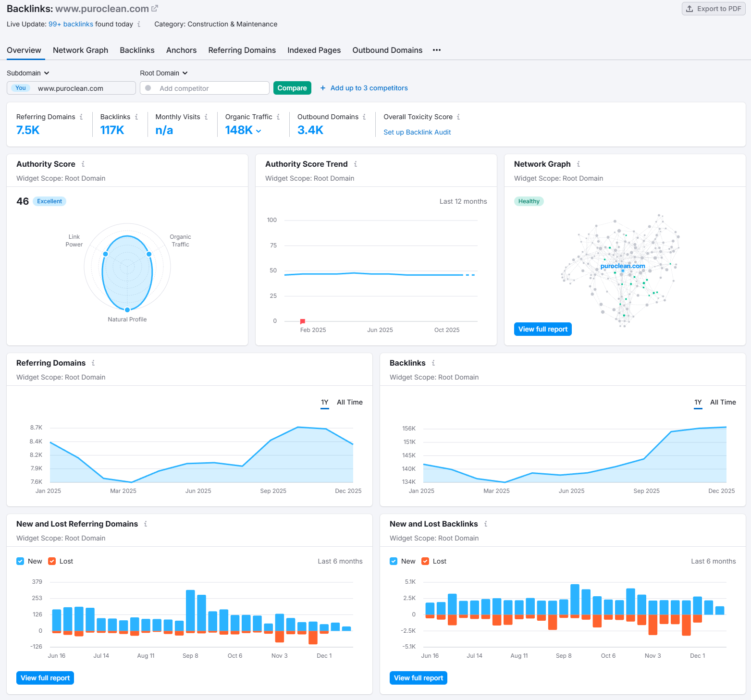
Task: Open the Anchors tab
Action: click(181, 50)
